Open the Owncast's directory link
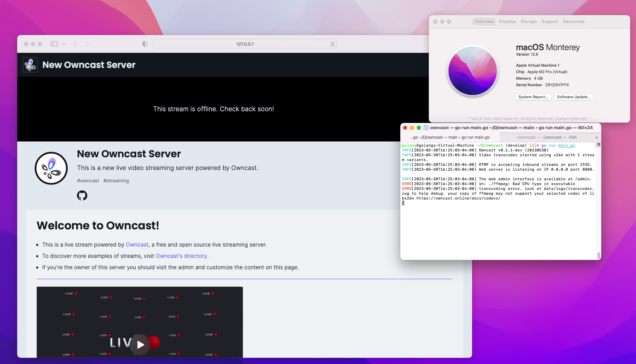The height and width of the screenshot is (364, 636). coord(181,256)
